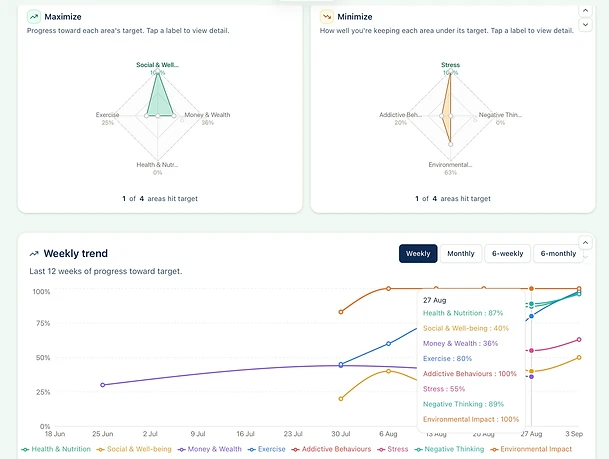
Task: Click tooltip text 'Health & Nutrition : 87%'
Action: [x=463, y=313]
